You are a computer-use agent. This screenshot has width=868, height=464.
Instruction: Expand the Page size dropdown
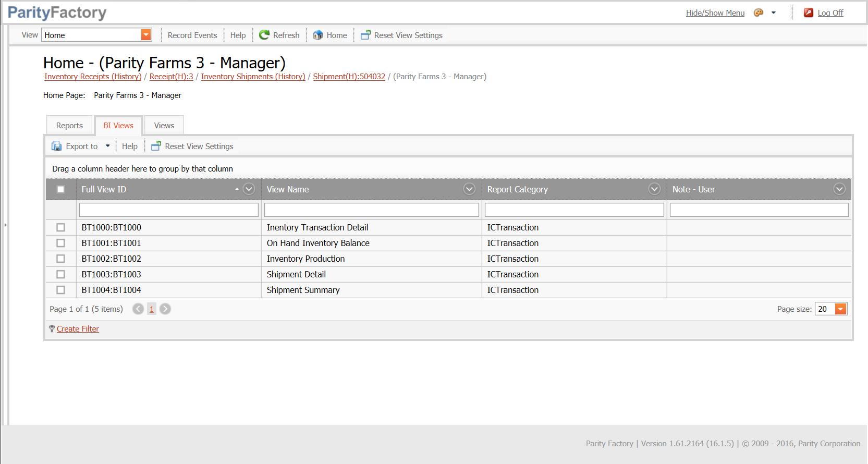click(x=840, y=309)
